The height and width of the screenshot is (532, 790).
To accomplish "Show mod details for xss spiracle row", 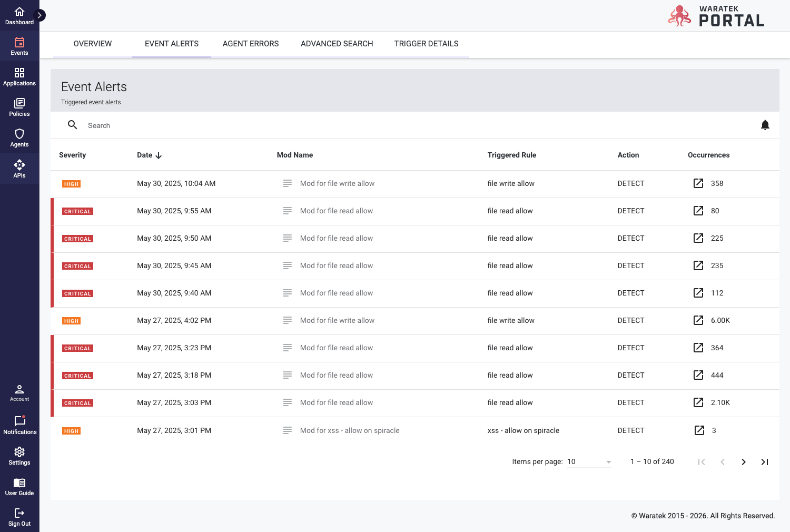I will (287, 430).
